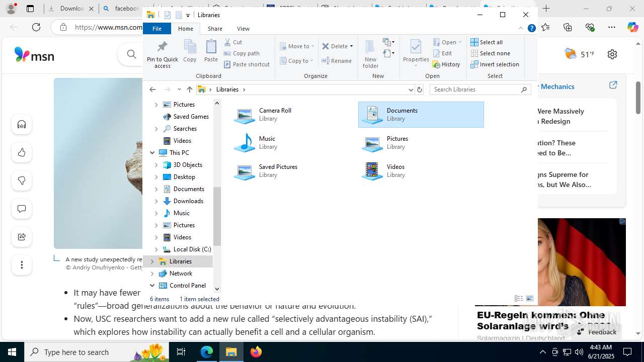Go up one folder level
Image resolution: width=644 pixels, height=362 pixels.
pyautogui.click(x=189, y=89)
